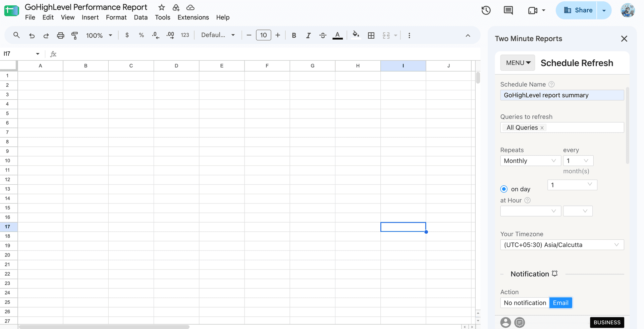Toggle bold formatting
This screenshot has height=329, width=644.
pyautogui.click(x=294, y=35)
